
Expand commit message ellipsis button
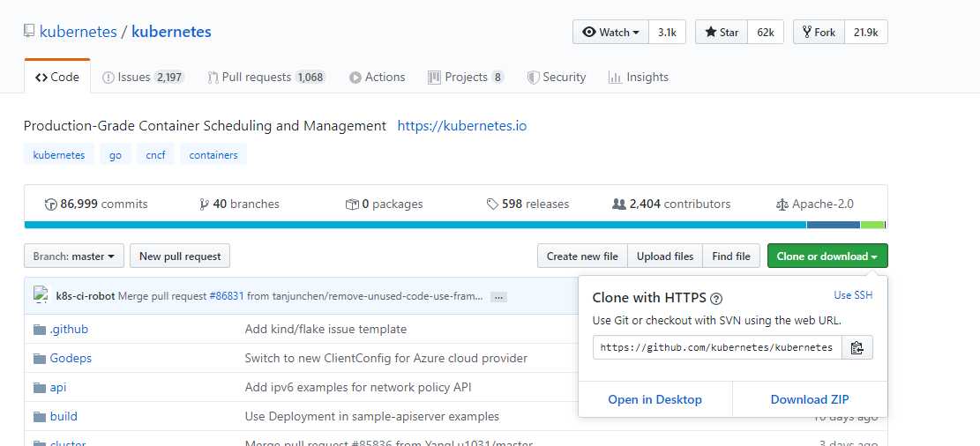498,297
